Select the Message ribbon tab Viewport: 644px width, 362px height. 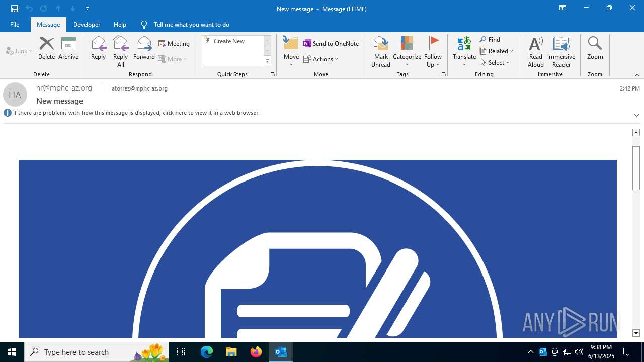48,24
